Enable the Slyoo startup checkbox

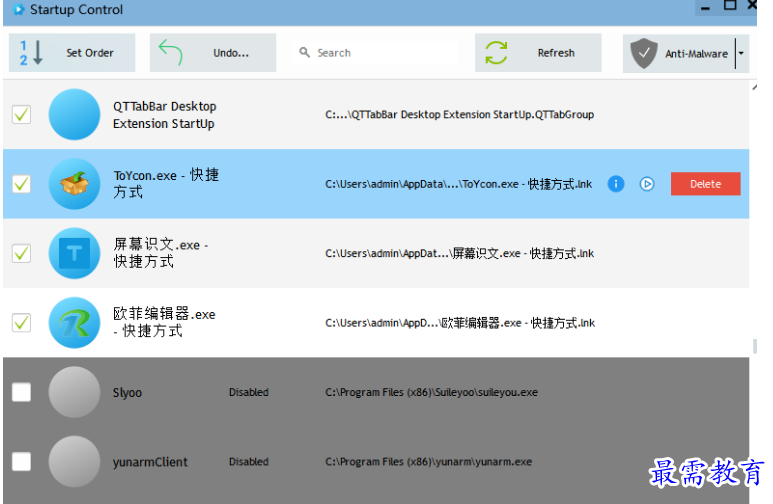coord(22,393)
